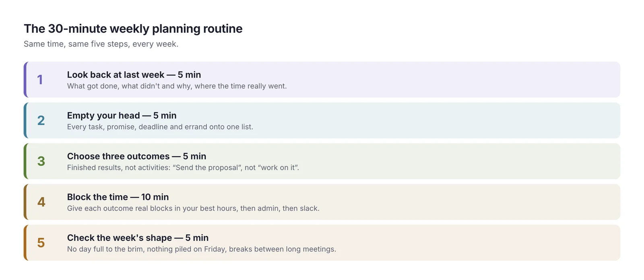This screenshot has width=644, height=280.
Task: Select the 'Choose three outcomes' heading
Action: point(137,156)
